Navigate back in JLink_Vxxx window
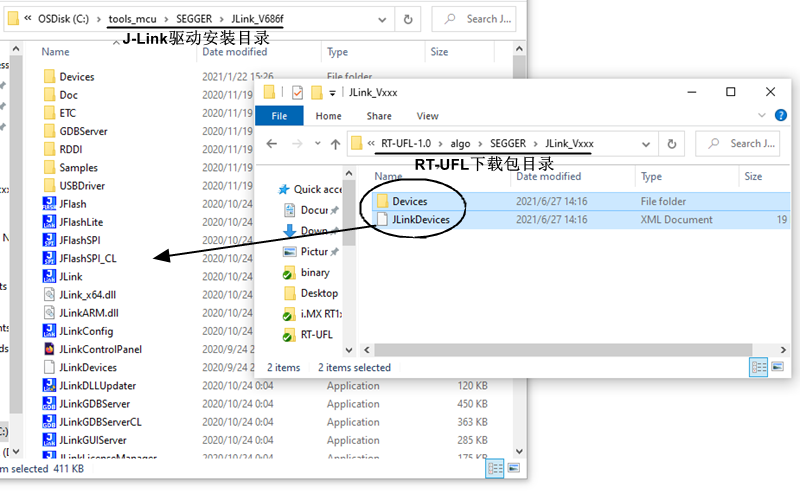 click(271, 144)
